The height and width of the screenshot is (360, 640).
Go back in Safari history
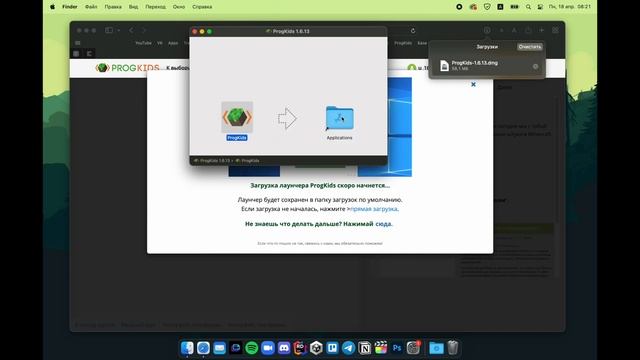point(131,30)
